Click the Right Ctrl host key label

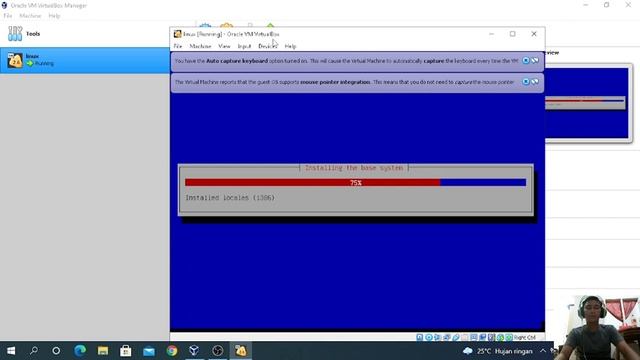click(524, 337)
